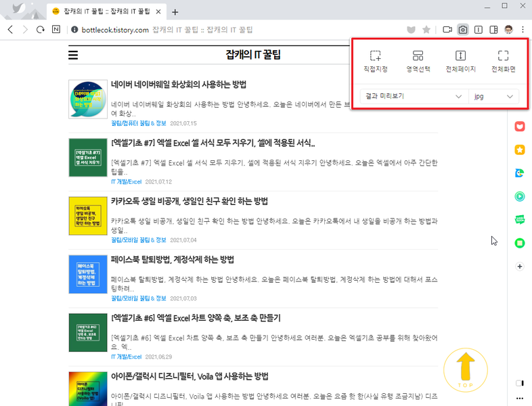
Task: Open the Naver home N icon
Action: [56, 30]
